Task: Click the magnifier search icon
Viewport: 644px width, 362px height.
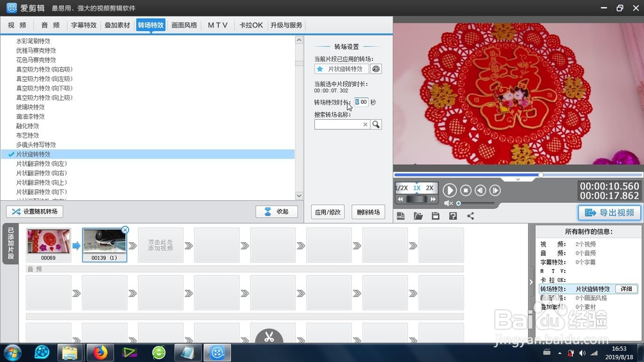Action: pyautogui.click(x=376, y=124)
